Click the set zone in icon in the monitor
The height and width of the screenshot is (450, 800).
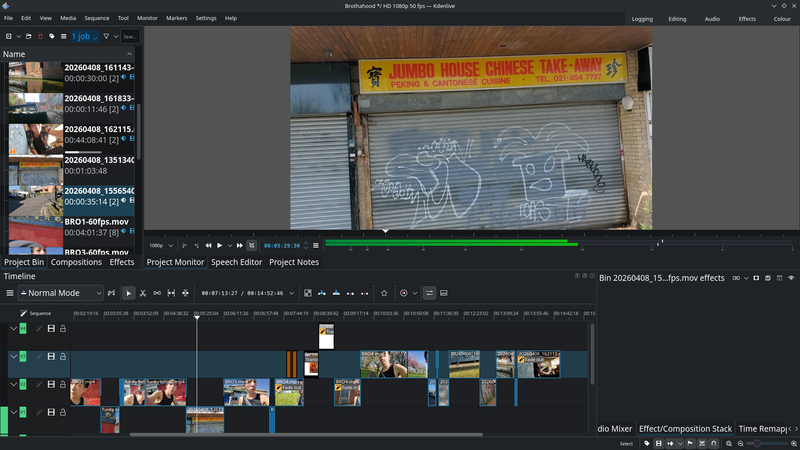point(184,246)
